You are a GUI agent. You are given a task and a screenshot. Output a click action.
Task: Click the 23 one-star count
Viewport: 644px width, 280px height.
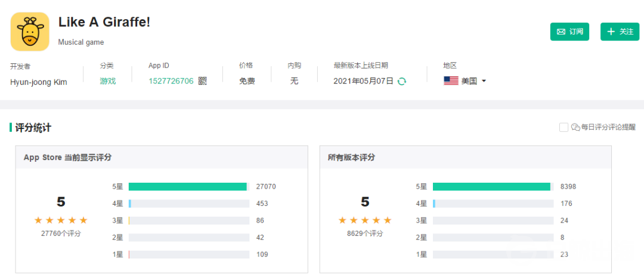564,254
